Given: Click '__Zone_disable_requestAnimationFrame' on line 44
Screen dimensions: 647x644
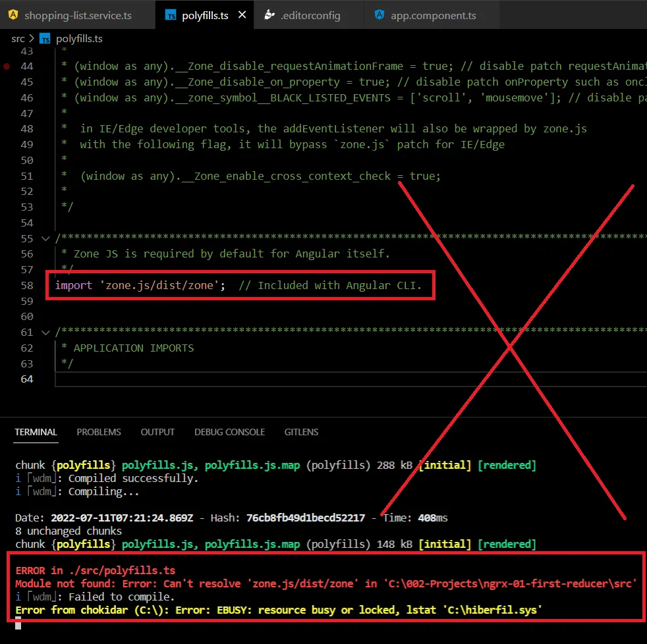Looking at the screenshot, I should (289, 66).
